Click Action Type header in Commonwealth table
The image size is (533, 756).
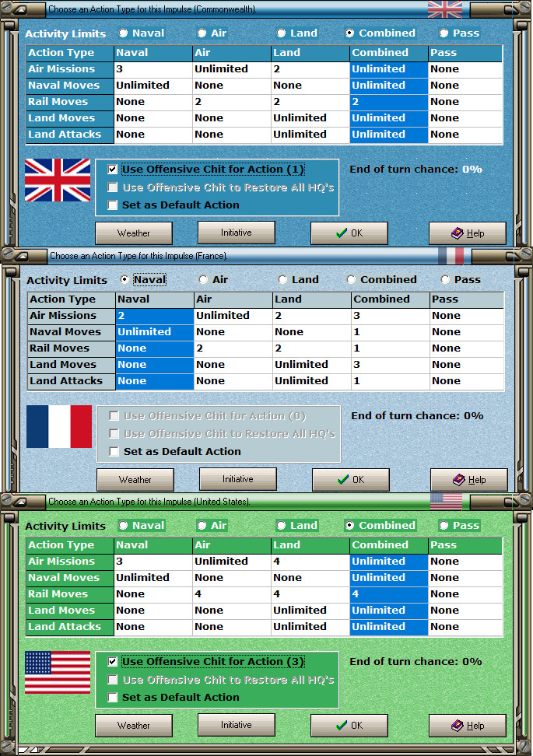pyautogui.click(x=70, y=53)
